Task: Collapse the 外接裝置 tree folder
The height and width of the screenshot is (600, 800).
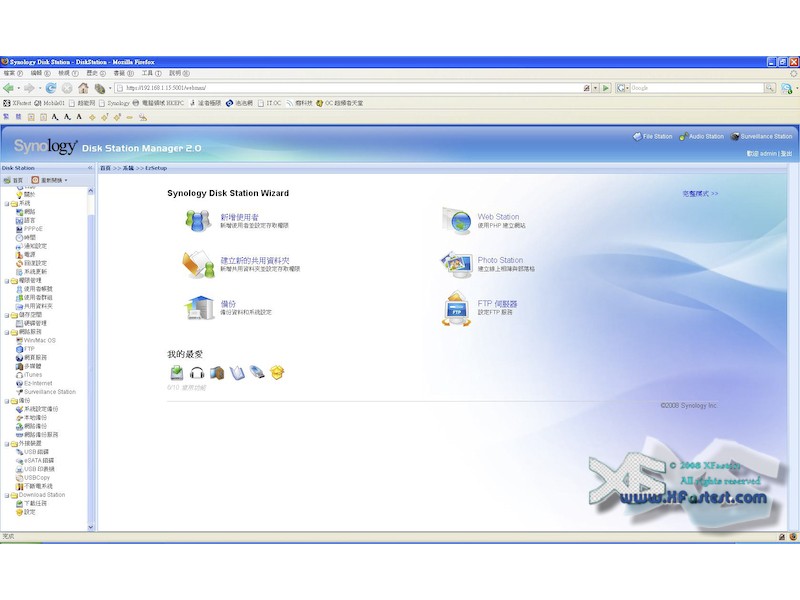Action: click(7, 444)
